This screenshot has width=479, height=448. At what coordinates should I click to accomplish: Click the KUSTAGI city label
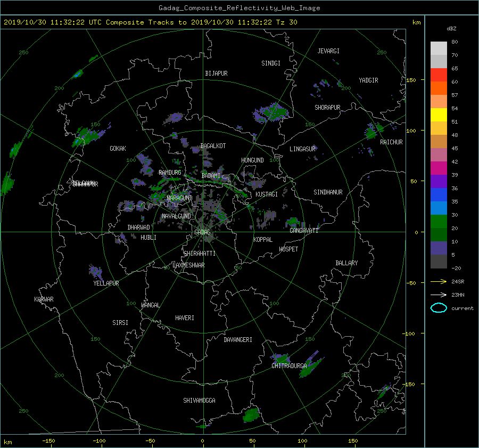[267, 194]
